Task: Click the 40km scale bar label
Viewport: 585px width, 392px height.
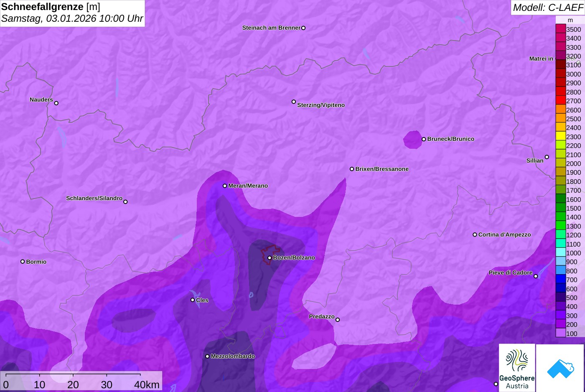Action: pos(147,384)
